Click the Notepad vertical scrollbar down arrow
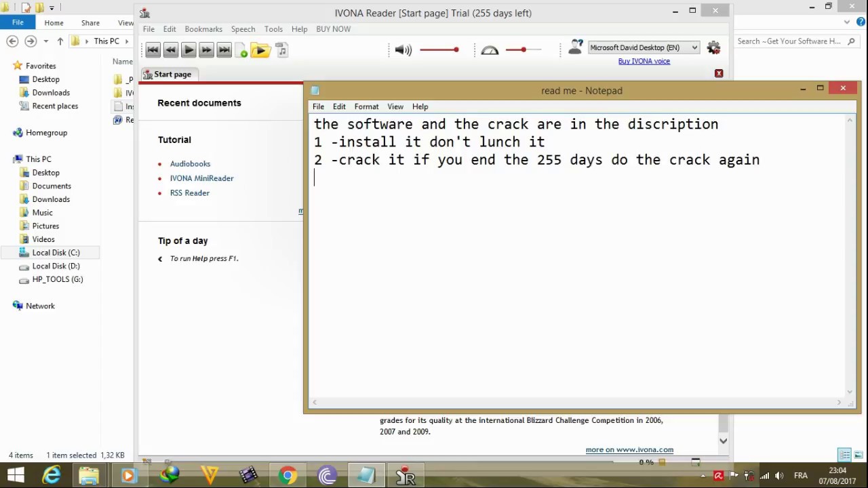This screenshot has width=868, height=488. coord(850,392)
